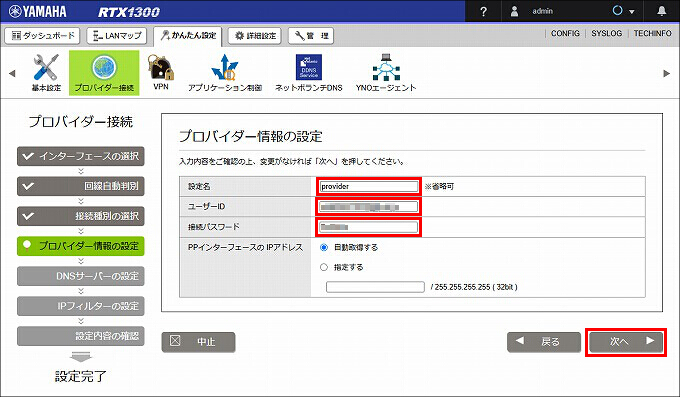Viewport: 680px width, 397px height.
Task: Click the IPフィルターの設定 step
Action: point(81,306)
